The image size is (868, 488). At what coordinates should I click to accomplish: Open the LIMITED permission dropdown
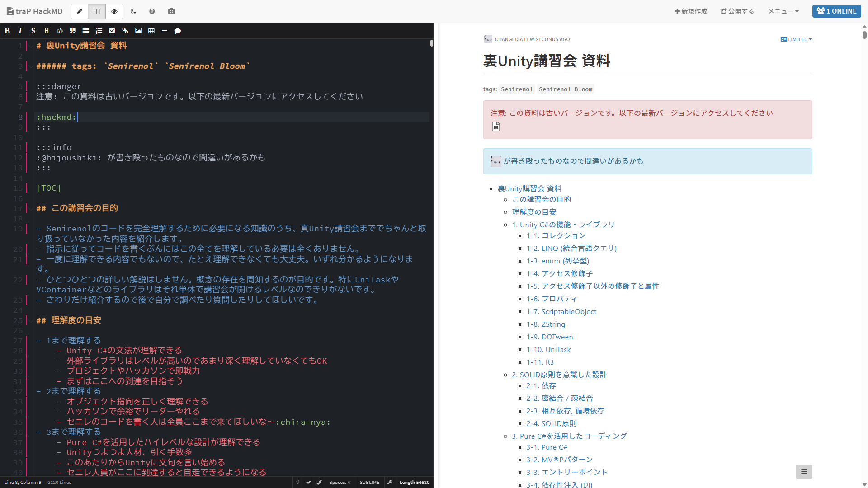[x=796, y=39]
